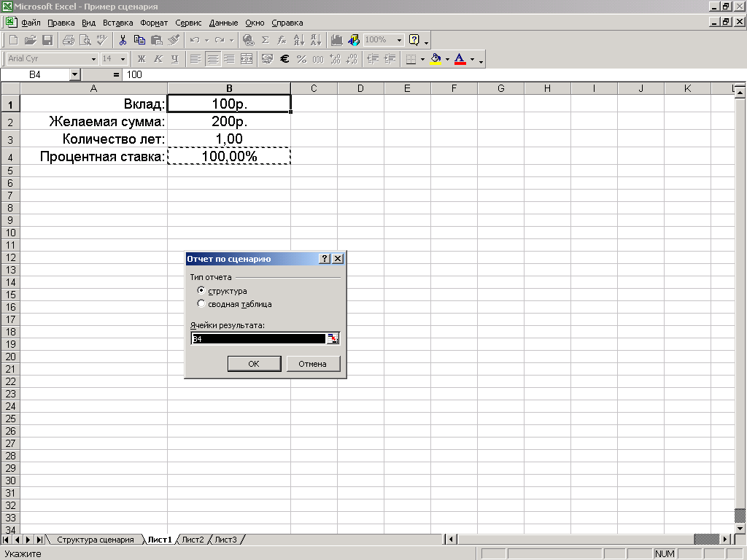Select cell B2 containing 200р.
747x560 pixels.
point(229,122)
